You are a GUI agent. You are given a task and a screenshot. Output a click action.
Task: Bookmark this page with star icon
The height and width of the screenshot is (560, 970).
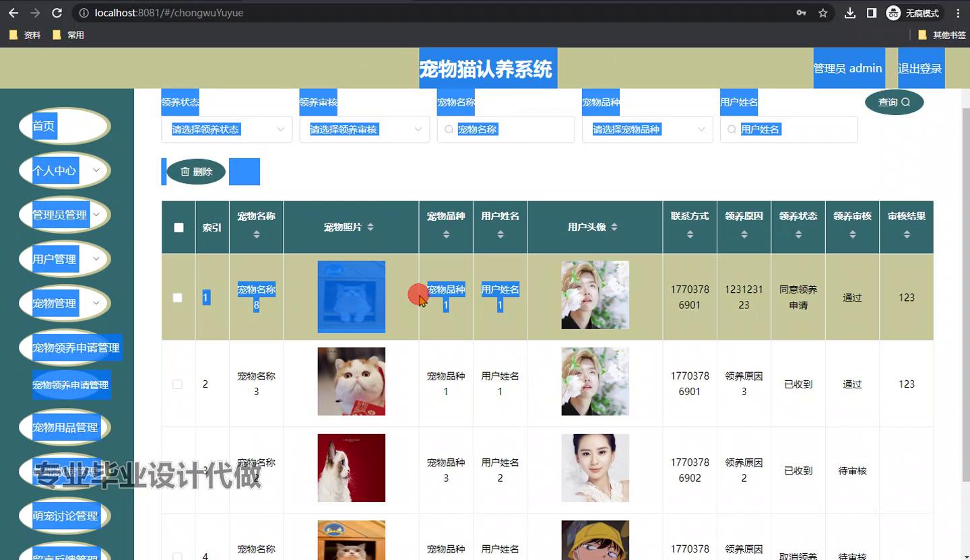point(822,13)
